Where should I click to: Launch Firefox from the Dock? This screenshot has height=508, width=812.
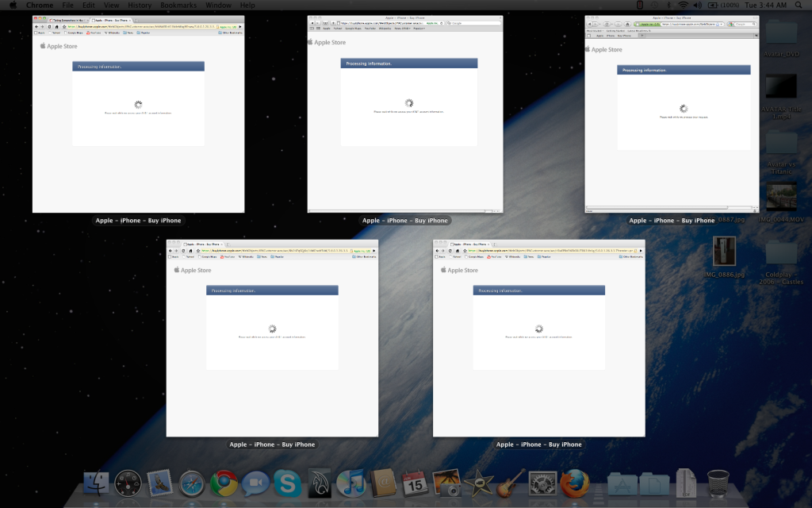coord(574,483)
